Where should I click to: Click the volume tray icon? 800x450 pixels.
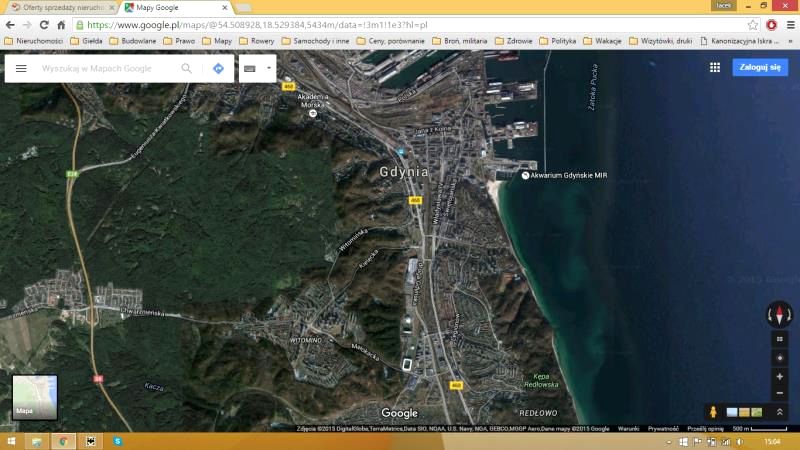click(740, 442)
